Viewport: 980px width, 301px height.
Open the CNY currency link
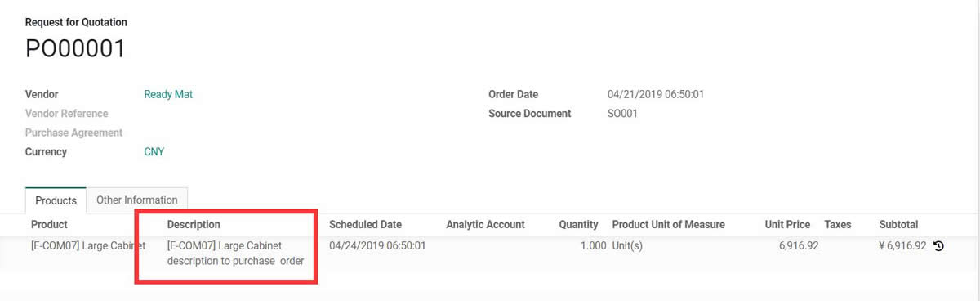click(154, 151)
